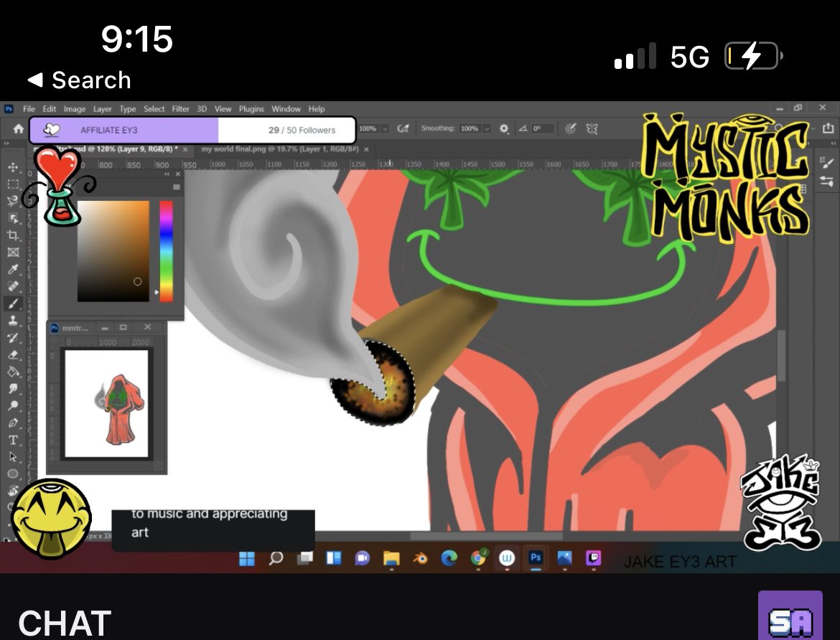This screenshot has height=640, width=840.
Task: Open the Brush Settings gear in options bar
Action: point(503,128)
